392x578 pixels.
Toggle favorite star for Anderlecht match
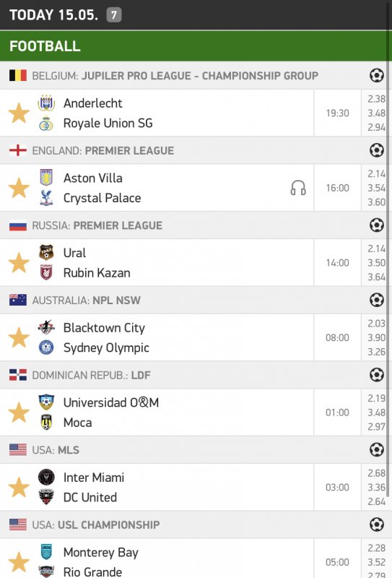click(x=19, y=113)
